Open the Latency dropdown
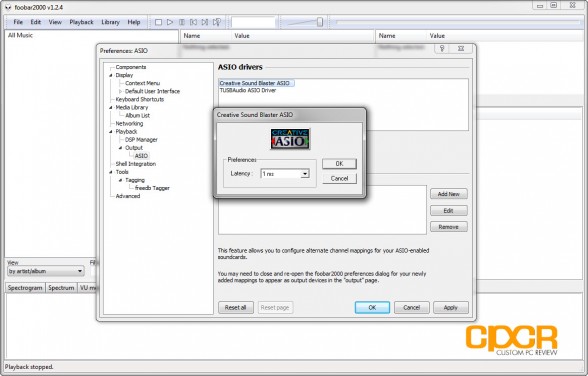 (x=305, y=174)
